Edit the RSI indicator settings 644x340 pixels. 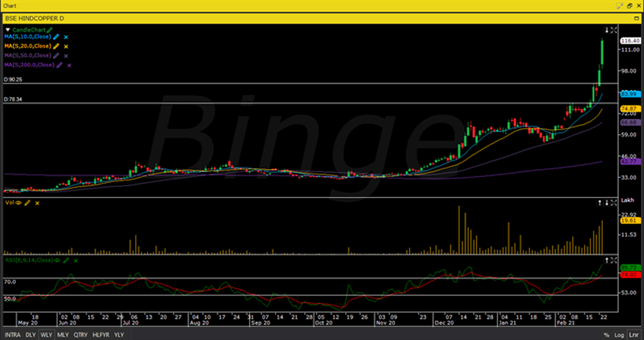click(66, 260)
